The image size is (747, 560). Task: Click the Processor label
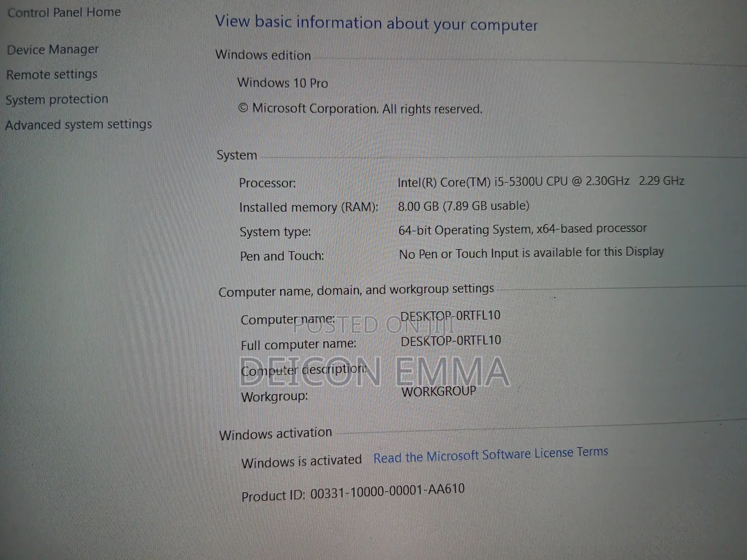point(267,183)
